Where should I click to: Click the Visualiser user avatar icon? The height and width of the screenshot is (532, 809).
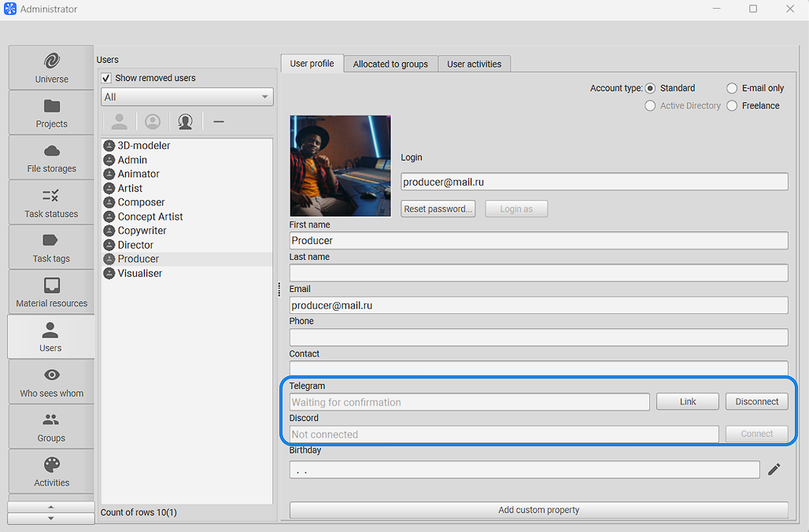109,274
